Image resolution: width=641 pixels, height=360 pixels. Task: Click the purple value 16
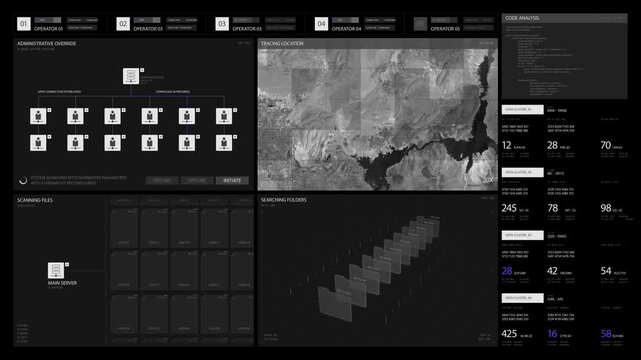point(552,334)
